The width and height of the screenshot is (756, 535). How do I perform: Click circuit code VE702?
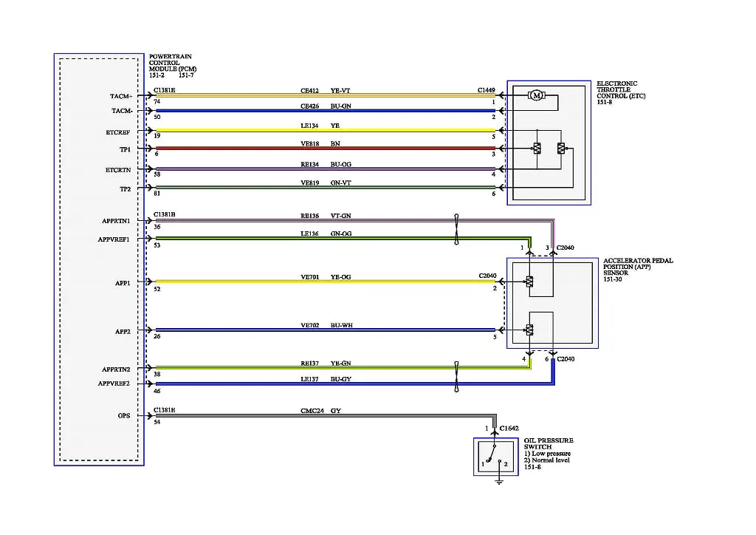pos(309,326)
